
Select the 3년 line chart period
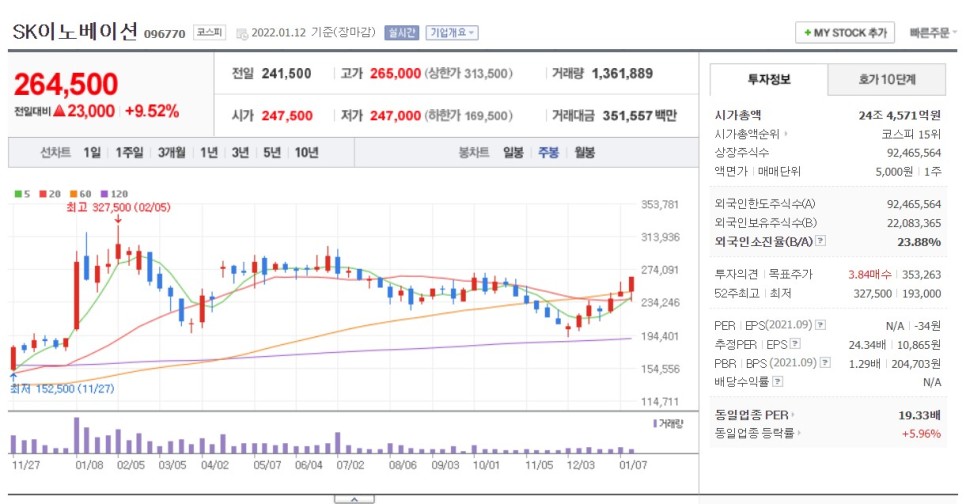[240, 152]
